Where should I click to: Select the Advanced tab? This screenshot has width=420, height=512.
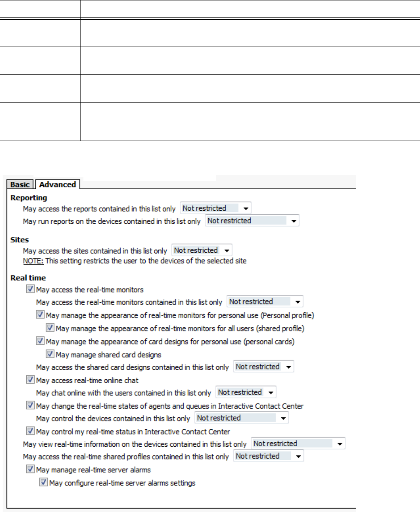tap(58, 184)
